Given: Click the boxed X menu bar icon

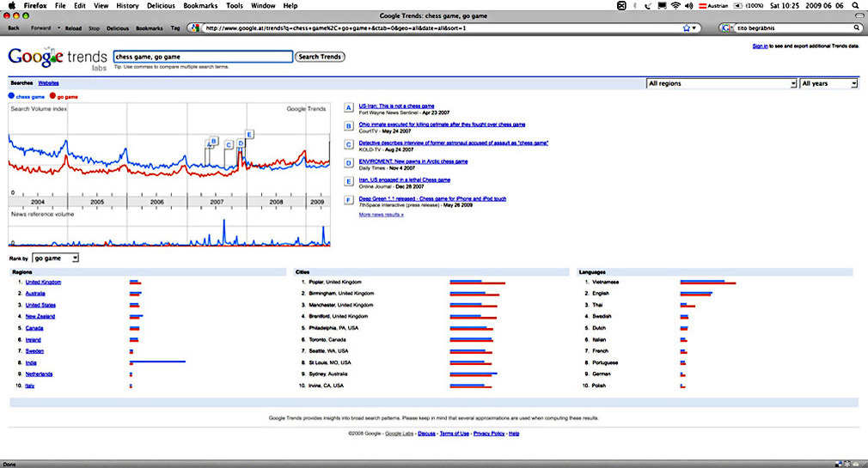Looking at the screenshot, I should pos(621,5).
